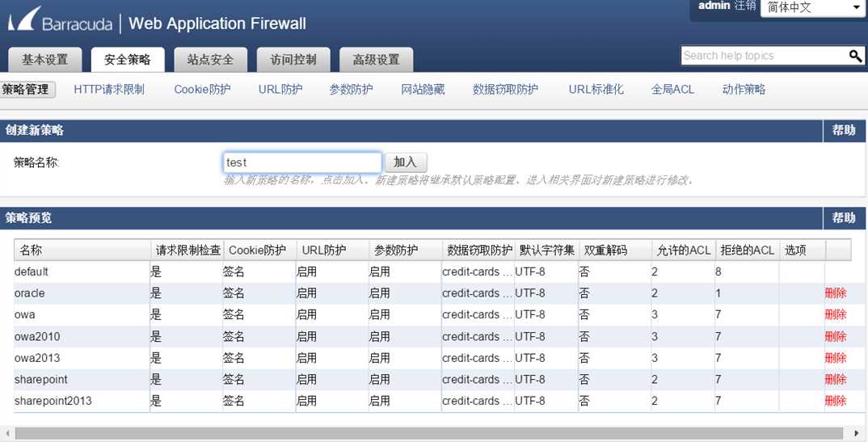
Task: Open the 简体中文 language dropdown
Action: click(813, 7)
